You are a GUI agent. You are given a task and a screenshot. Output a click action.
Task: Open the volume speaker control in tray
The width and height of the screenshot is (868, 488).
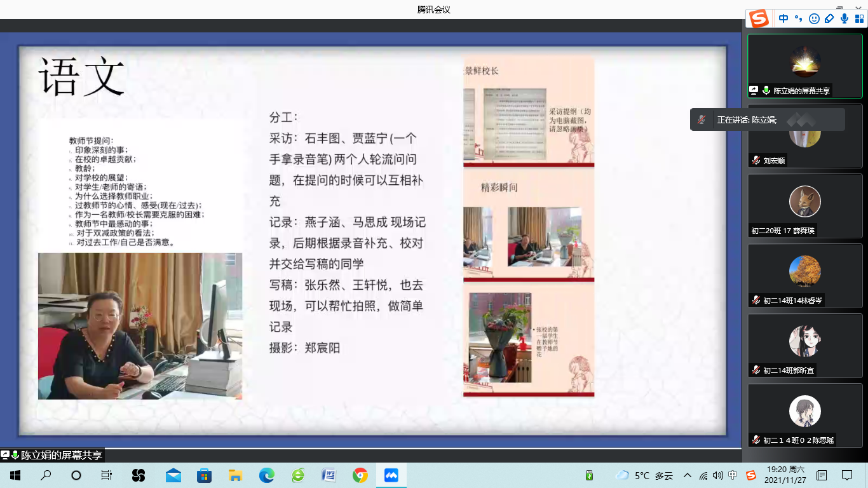click(718, 475)
